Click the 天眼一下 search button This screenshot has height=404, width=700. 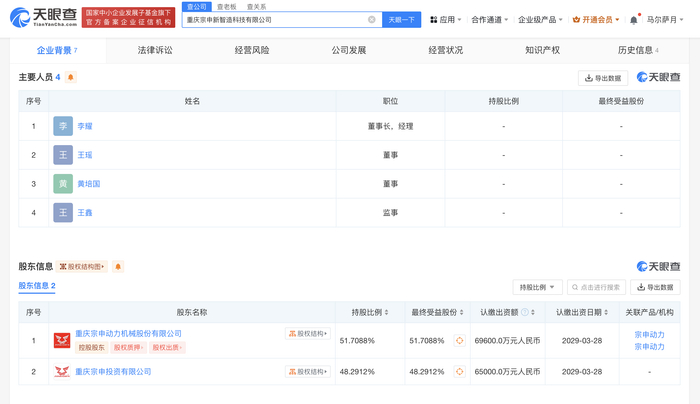(x=402, y=20)
